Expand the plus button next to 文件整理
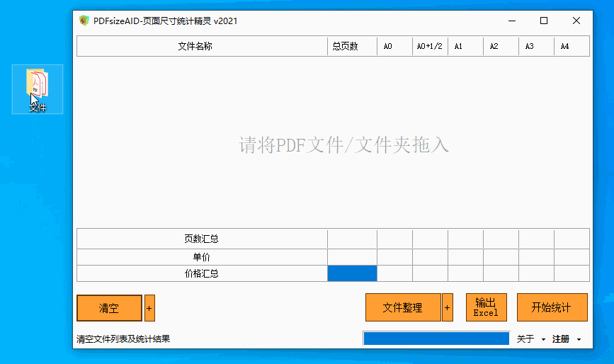 (x=447, y=307)
